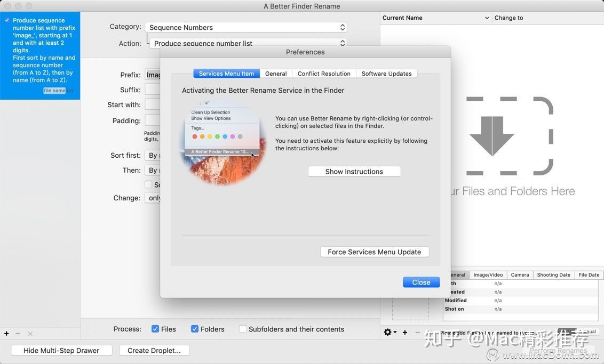The width and height of the screenshot is (604, 364).
Task: Remove the step with the sidebar minus icon
Action: pyautogui.click(x=18, y=334)
